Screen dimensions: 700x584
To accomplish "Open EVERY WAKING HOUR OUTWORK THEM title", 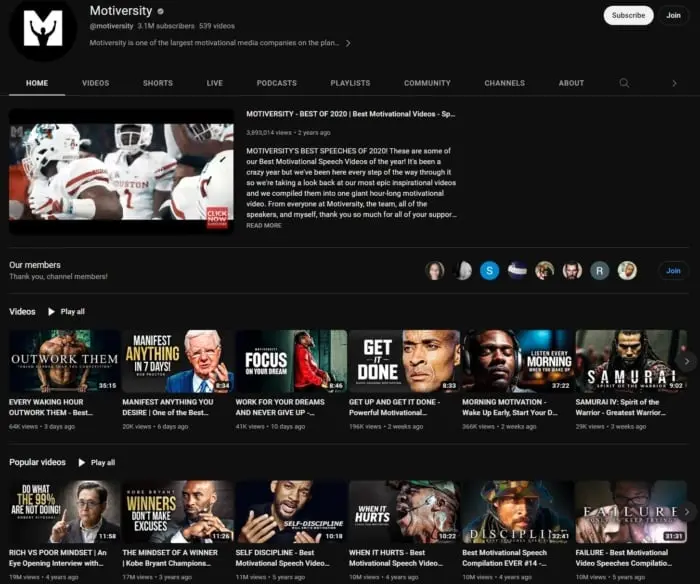I will point(51,407).
